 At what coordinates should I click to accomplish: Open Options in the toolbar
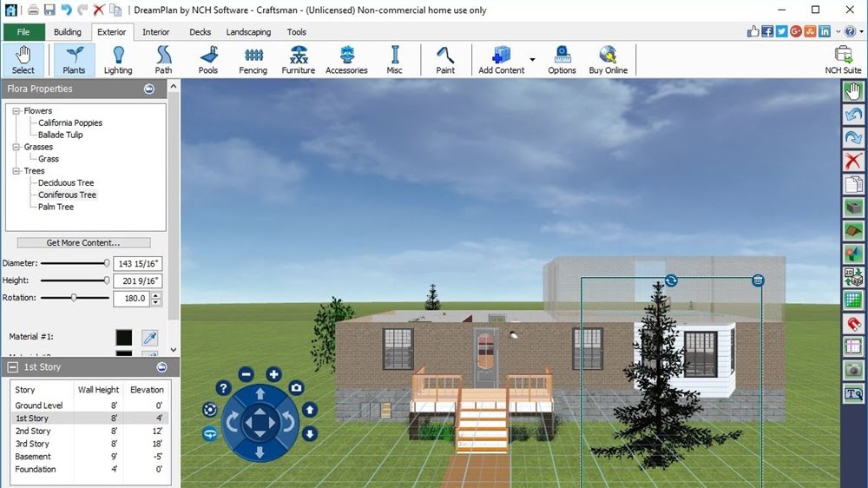tap(562, 60)
